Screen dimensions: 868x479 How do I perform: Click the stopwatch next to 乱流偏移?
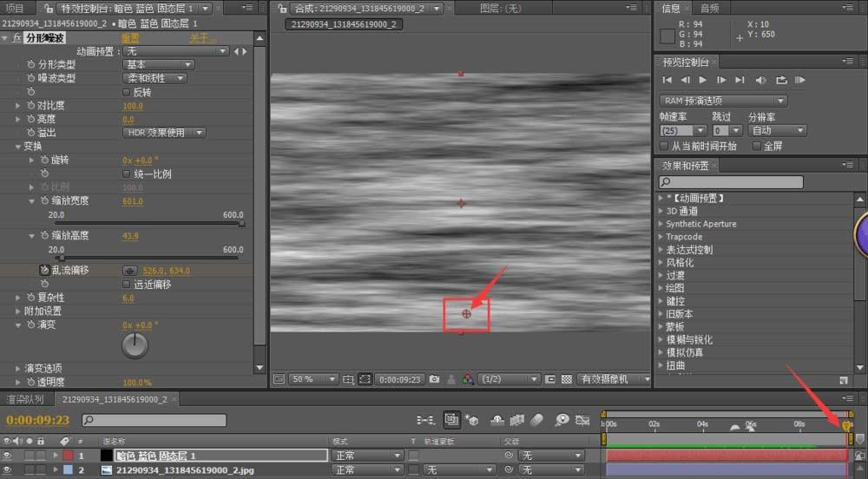pos(44,271)
